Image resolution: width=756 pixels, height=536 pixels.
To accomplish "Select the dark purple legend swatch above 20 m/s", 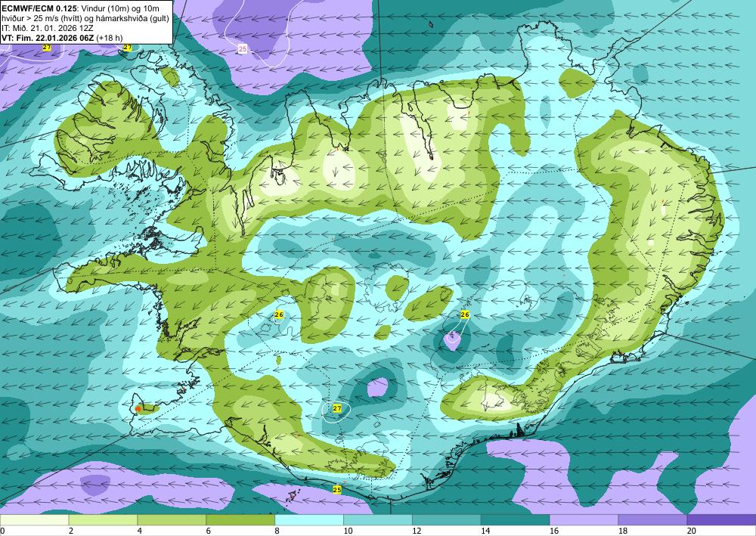I will pyautogui.click(x=721, y=520).
